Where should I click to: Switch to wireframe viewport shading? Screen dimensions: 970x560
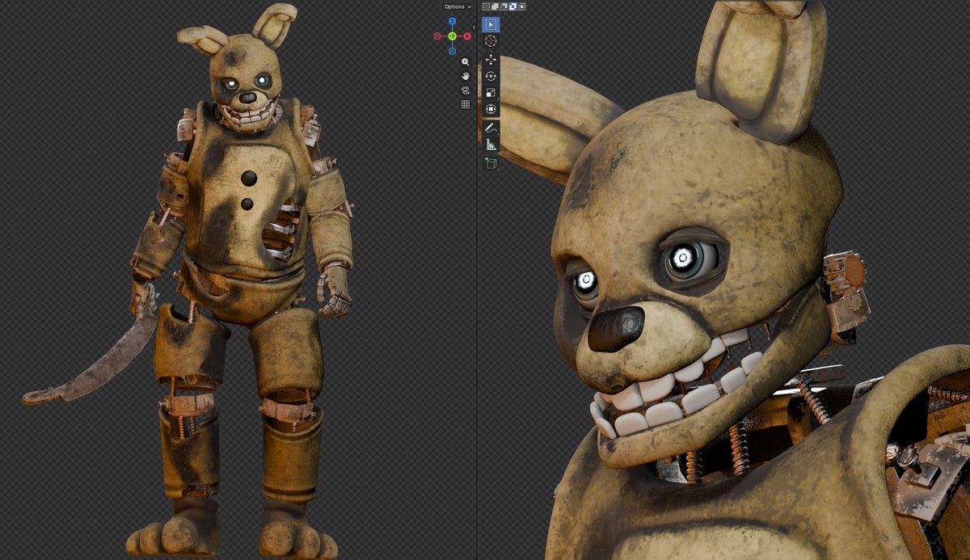coord(485,6)
